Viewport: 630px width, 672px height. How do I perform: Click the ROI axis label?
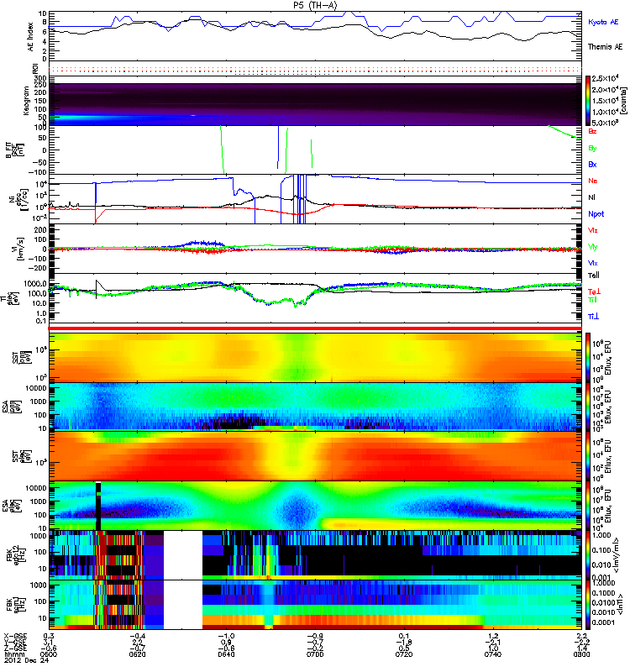pos(36,69)
